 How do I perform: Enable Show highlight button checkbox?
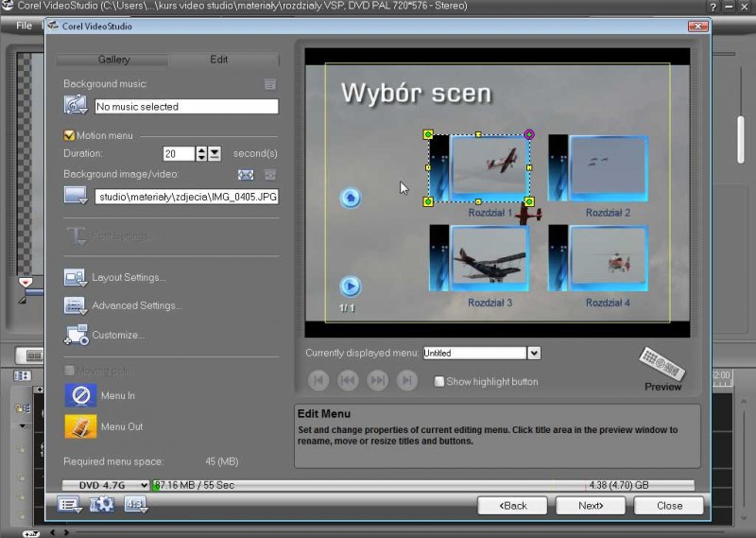[438, 381]
